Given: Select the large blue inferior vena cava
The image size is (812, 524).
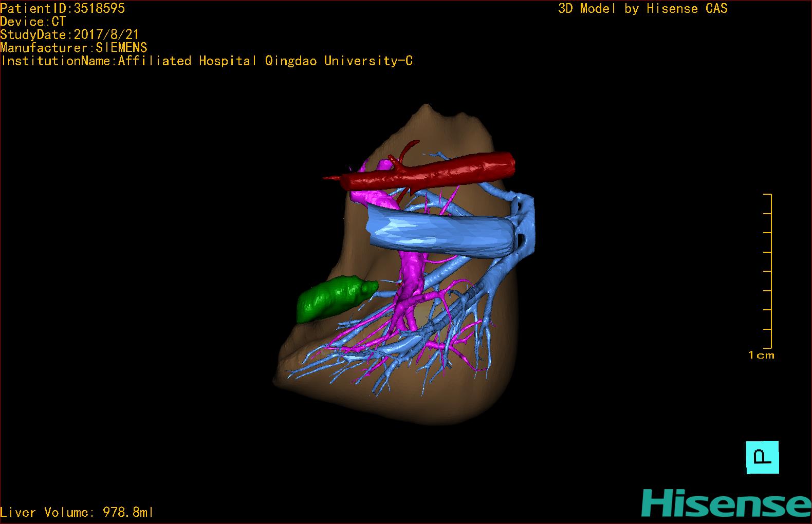Looking at the screenshot, I should 442,230.
